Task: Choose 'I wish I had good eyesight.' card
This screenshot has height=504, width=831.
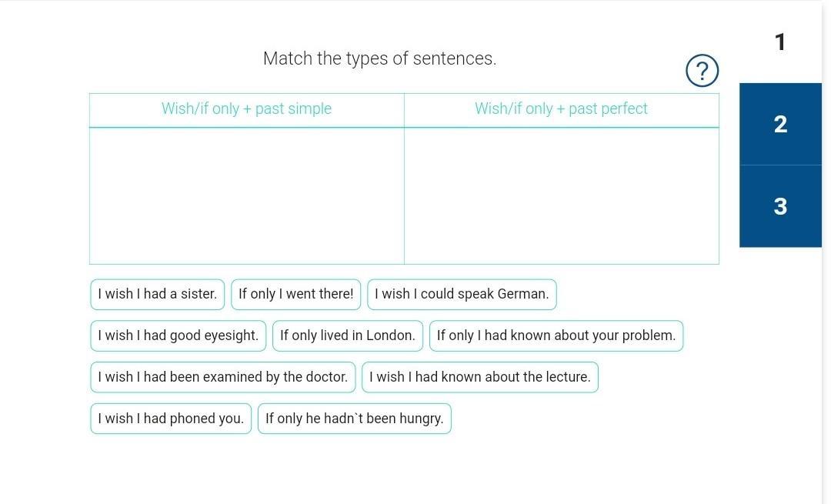Action: (178, 335)
